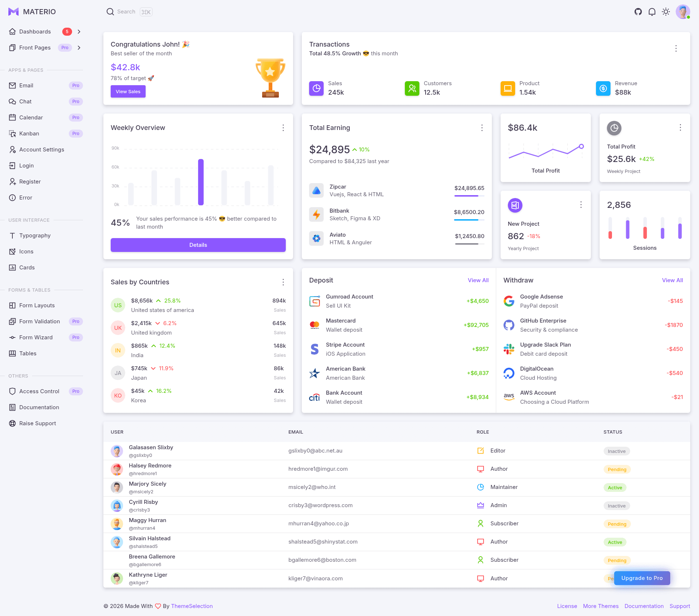
Task: Click Halsey Redmore's avatar
Action: pyautogui.click(x=117, y=469)
